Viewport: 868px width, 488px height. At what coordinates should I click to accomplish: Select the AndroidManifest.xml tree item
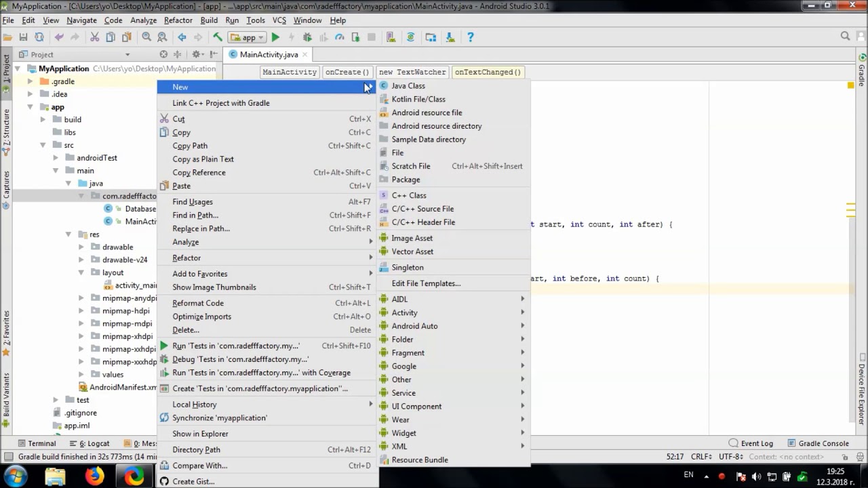117,387
